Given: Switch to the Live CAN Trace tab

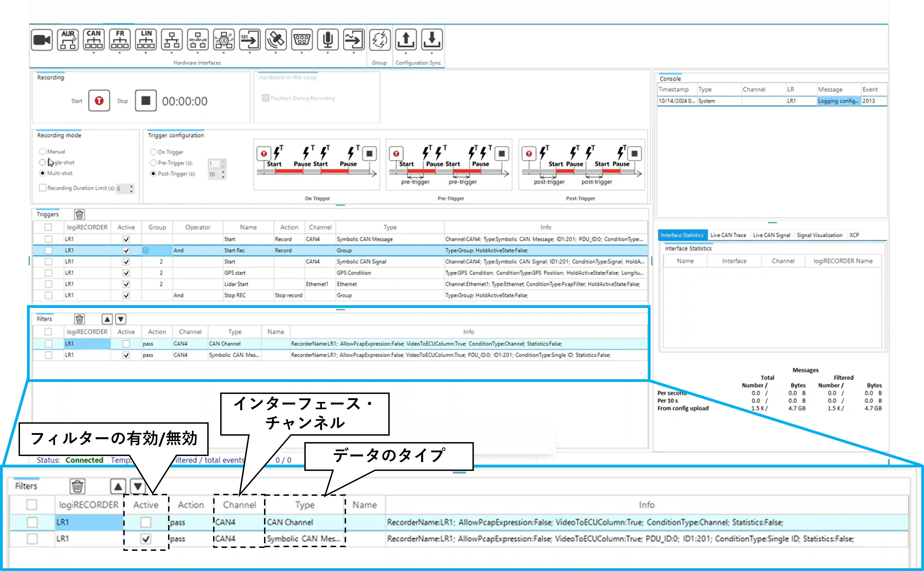Looking at the screenshot, I should (x=728, y=235).
